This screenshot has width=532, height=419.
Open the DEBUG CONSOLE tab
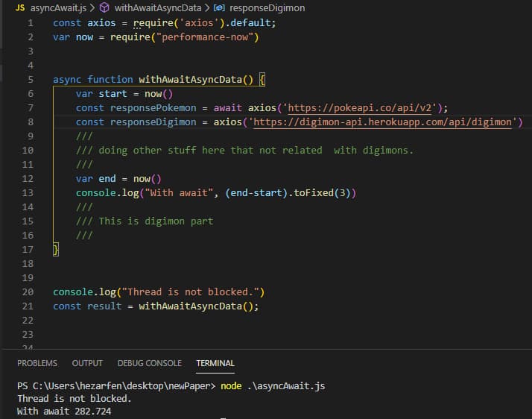149,363
